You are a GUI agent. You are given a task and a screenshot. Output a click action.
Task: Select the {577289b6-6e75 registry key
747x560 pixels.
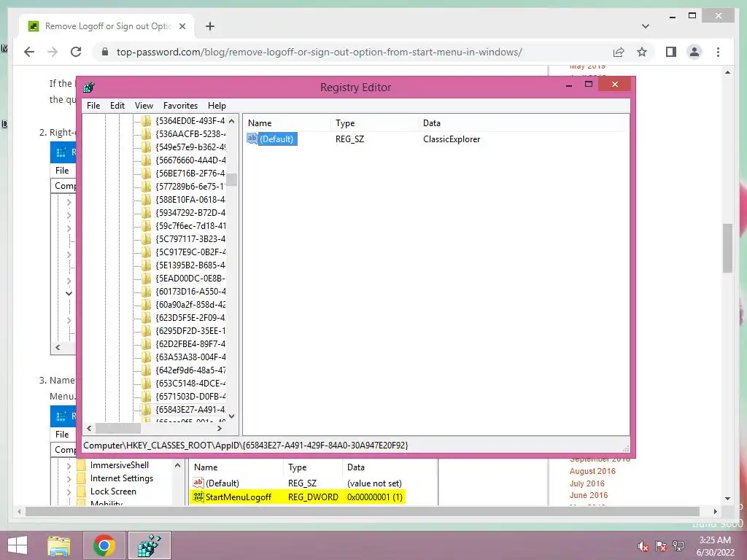(x=190, y=186)
